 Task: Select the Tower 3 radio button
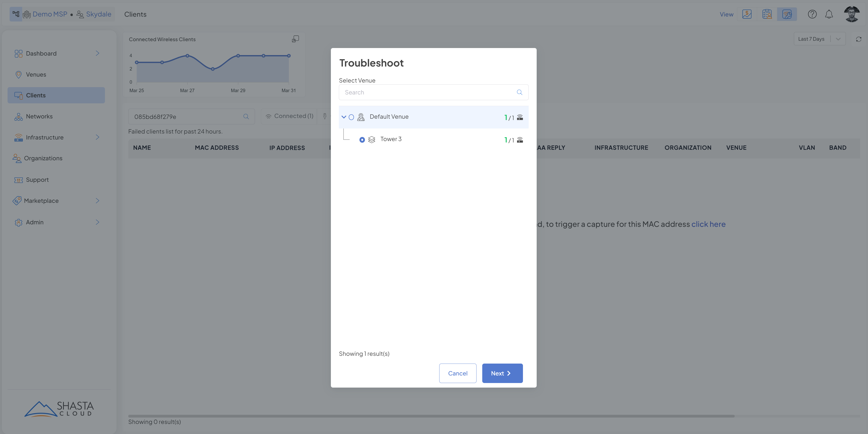tap(362, 140)
